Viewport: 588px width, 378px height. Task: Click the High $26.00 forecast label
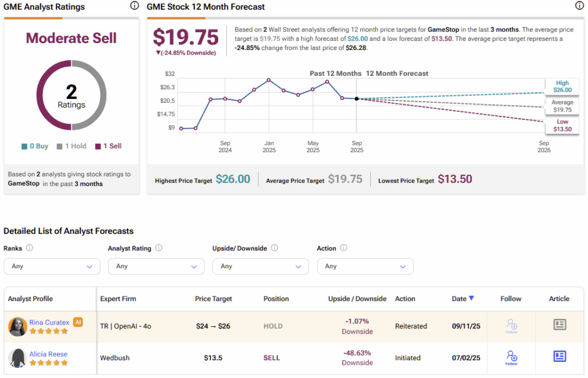[562, 86]
